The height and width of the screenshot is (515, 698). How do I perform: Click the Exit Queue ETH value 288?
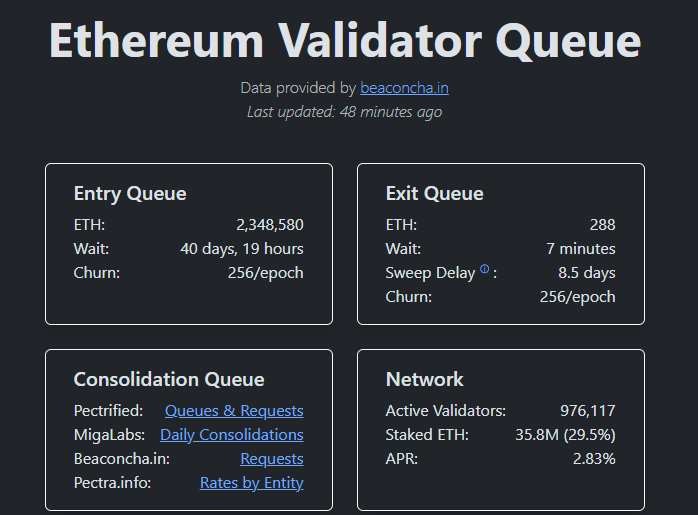(602, 225)
